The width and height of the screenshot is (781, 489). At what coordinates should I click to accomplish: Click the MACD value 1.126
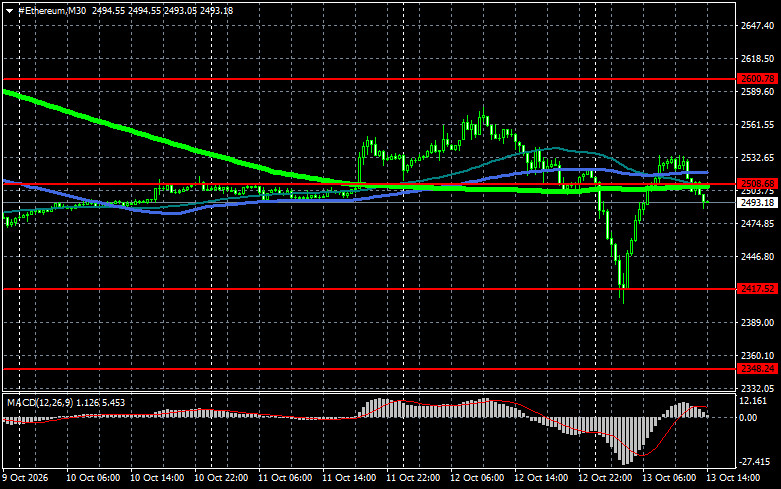88,403
